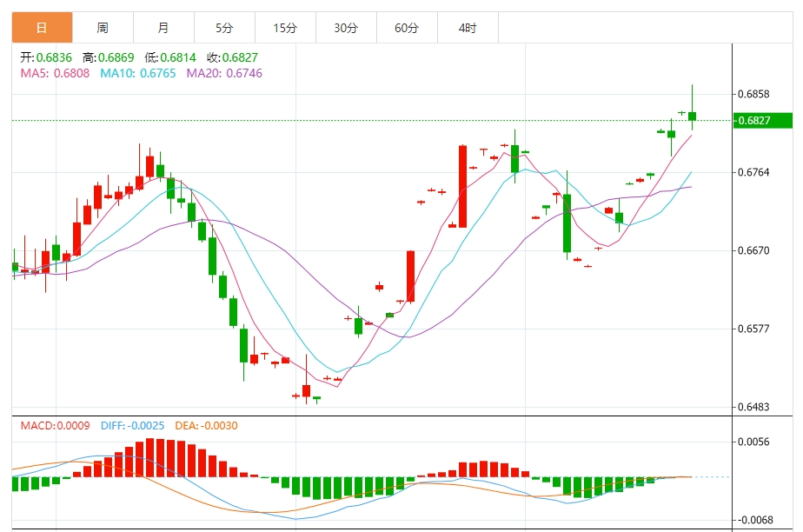Click the 0.6764 price axis label
The image size is (803, 532).
(x=753, y=172)
